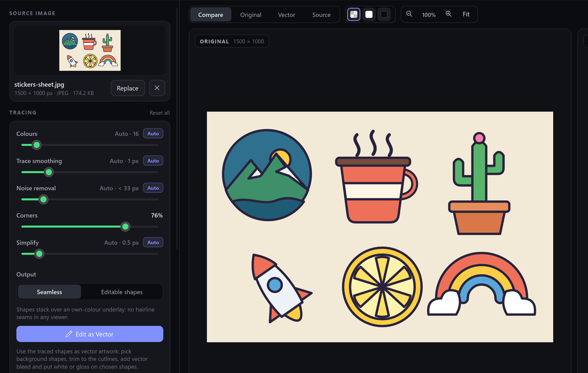
Task: Remove the source image with X button
Action: [x=157, y=88]
